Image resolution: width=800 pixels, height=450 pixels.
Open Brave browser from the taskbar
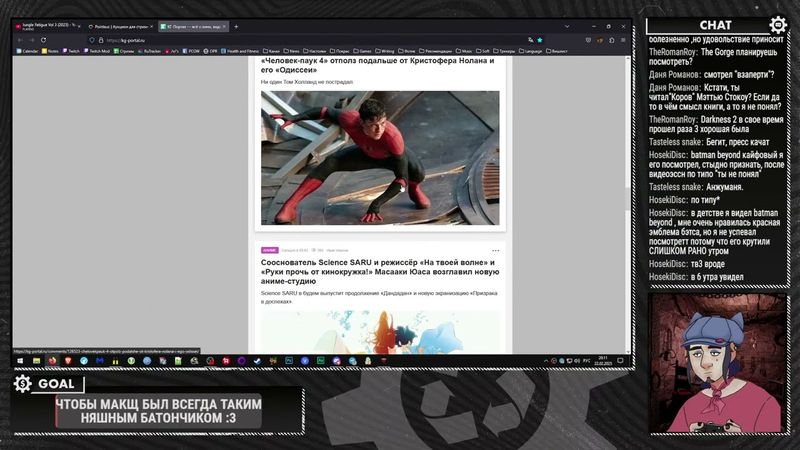(x=68, y=361)
